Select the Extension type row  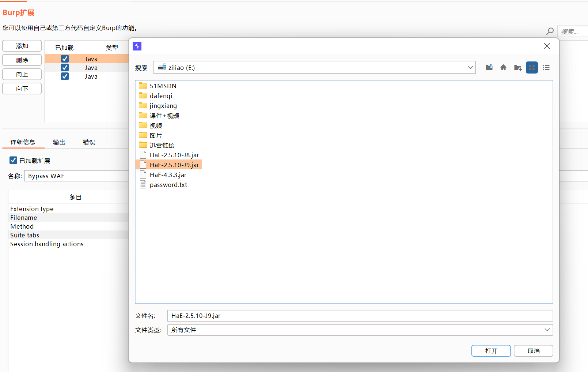click(69, 208)
